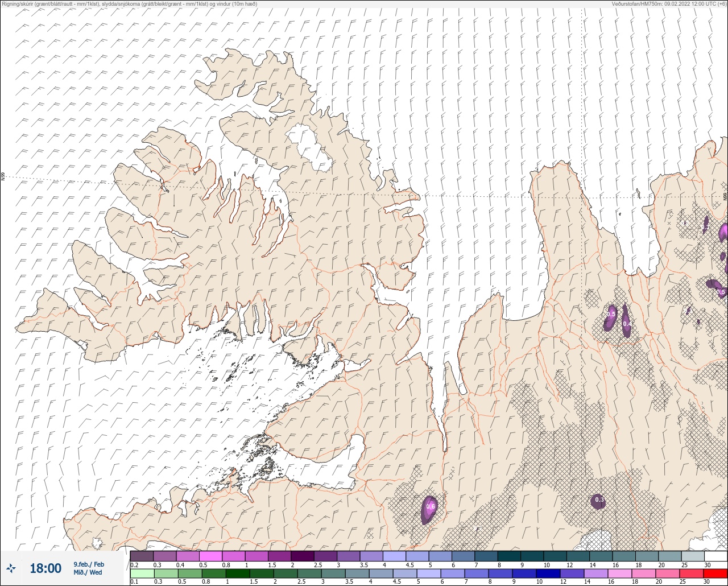The image size is (728, 586).
Task: Select the pale lavender 4 swatch in upper legend
Action: [394, 556]
